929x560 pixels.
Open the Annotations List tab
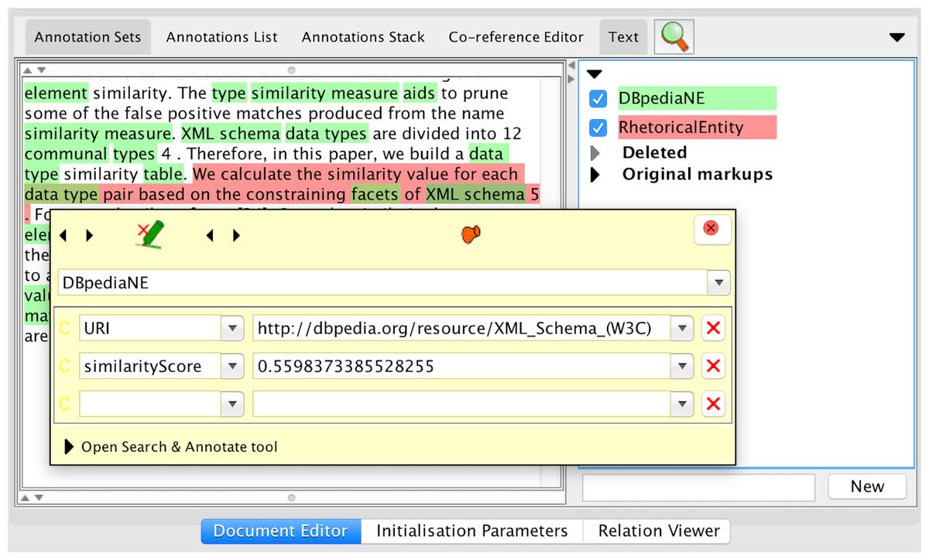tap(221, 37)
